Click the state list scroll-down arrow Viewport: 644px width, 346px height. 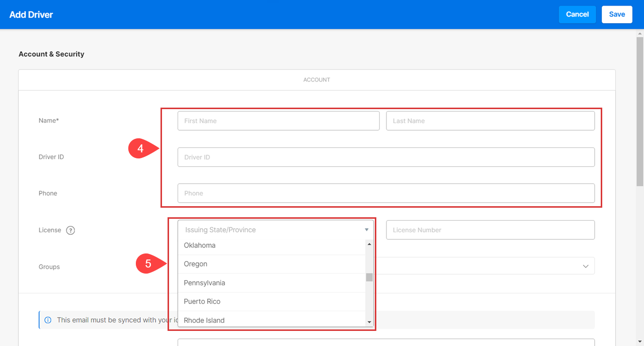coord(369,322)
